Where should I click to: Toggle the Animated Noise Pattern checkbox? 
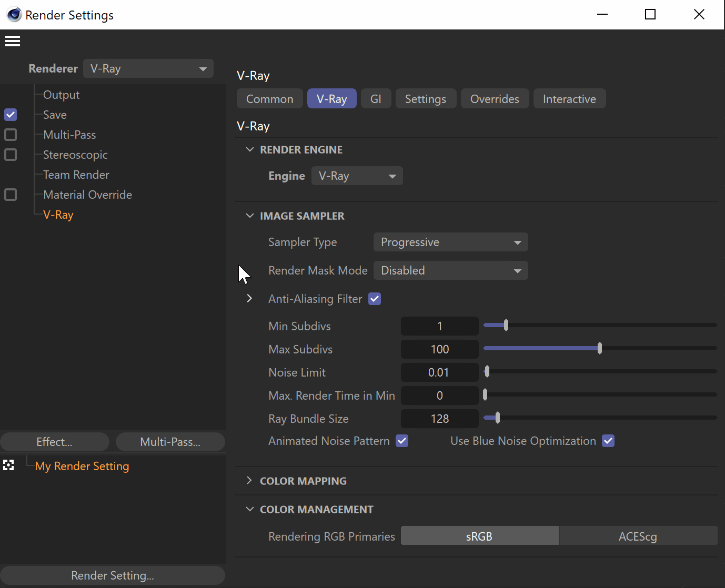(x=402, y=441)
